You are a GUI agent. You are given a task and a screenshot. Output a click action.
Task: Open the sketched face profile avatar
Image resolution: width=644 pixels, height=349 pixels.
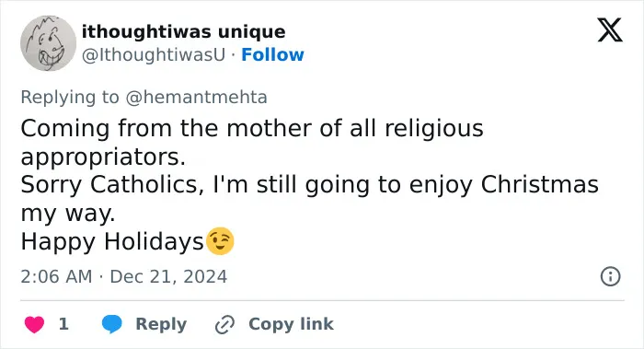48,43
